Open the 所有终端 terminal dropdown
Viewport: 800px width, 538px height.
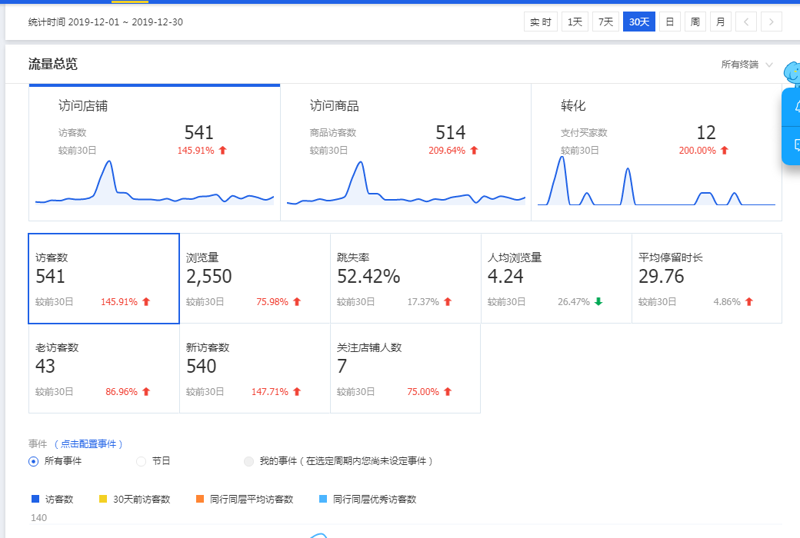746,64
